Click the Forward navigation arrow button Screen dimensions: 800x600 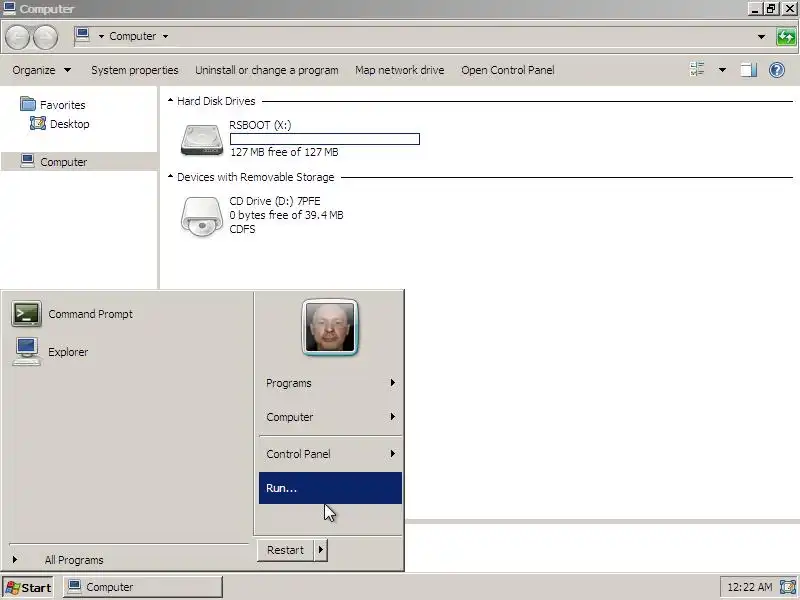(45, 37)
